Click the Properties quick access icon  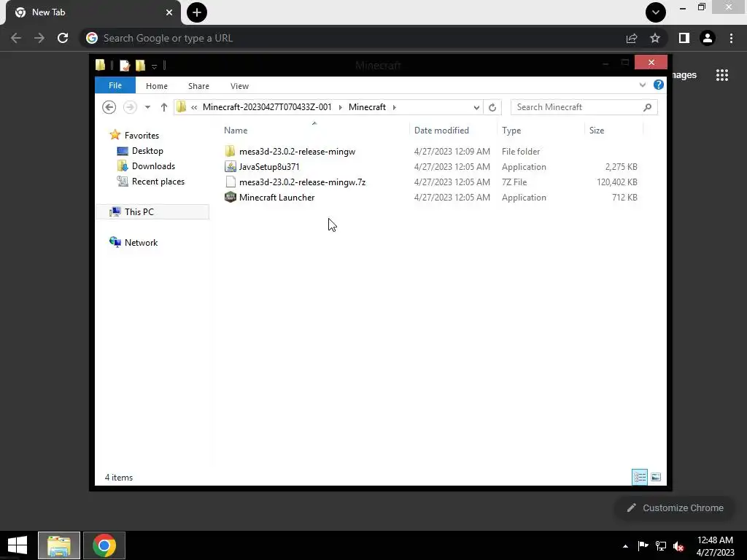pyautogui.click(x=125, y=65)
